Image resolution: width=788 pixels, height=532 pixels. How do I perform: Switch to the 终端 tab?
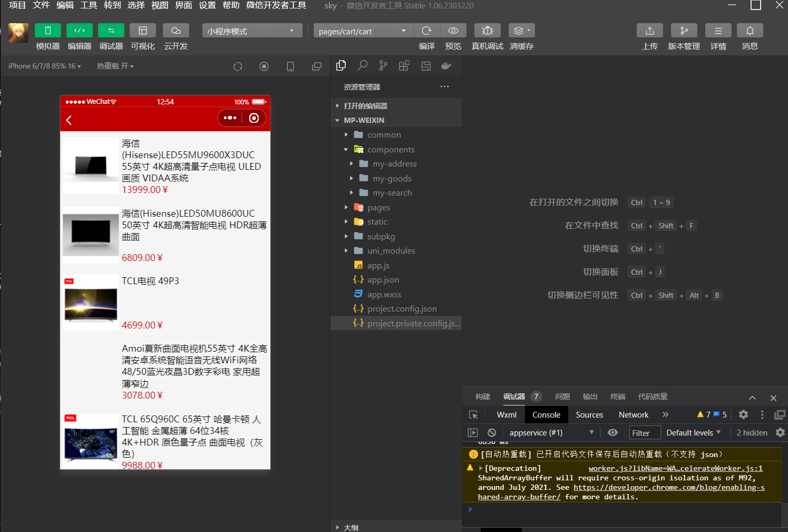618,396
